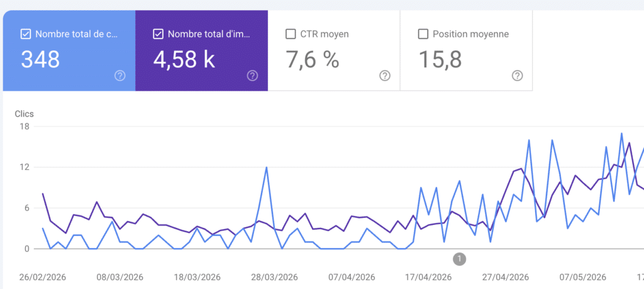The width and height of the screenshot is (644, 289).
Task: Open help icon on total clicks card
Action: (x=120, y=76)
